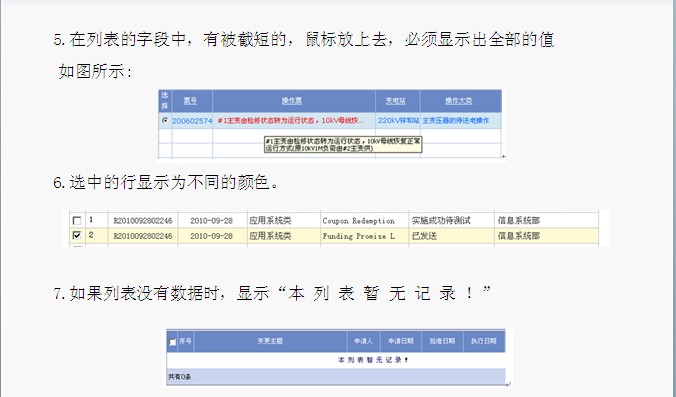Click the 220kV祥和站 cell
The image size is (676, 397).
pyautogui.click(x=398, y=121)
